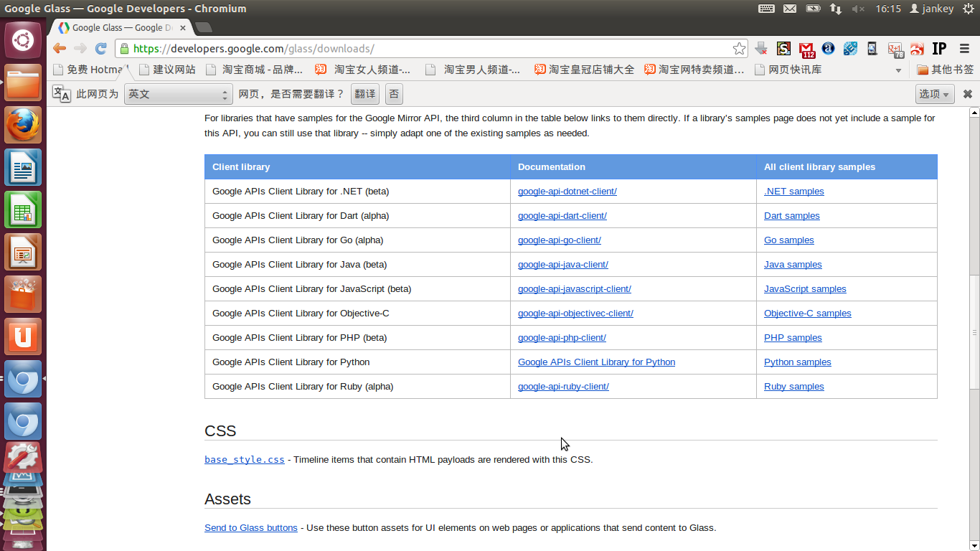This screenshot has width=980, height=551.
Task: Click the battery indicator in top panel
Action: pyautogui.click(x=813, y=9)
